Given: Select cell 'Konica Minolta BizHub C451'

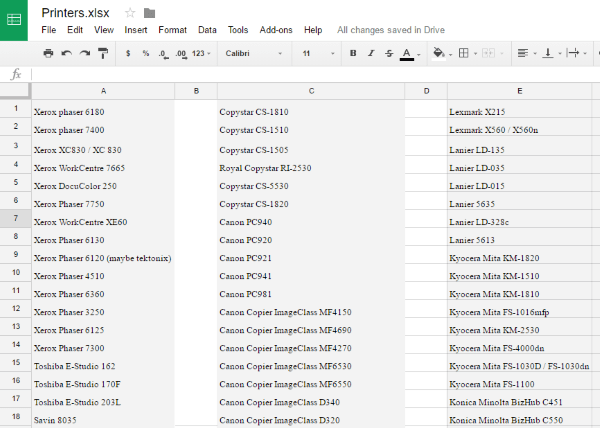Looking at the screenshot, I should [519, 399].
